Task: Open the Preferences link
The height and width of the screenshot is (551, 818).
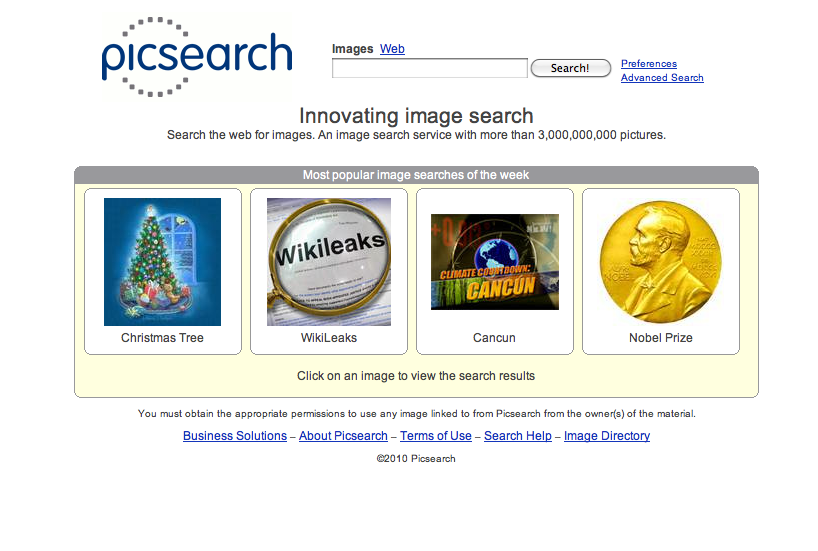Action: (x=648, y=64)
